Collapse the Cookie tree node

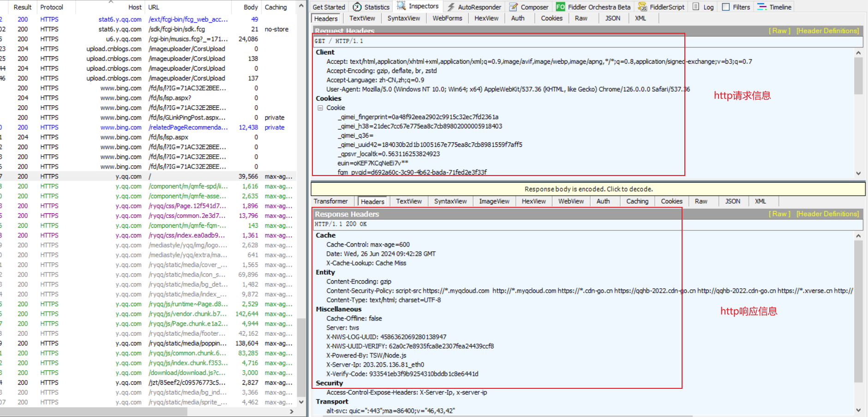coord(320,108)
